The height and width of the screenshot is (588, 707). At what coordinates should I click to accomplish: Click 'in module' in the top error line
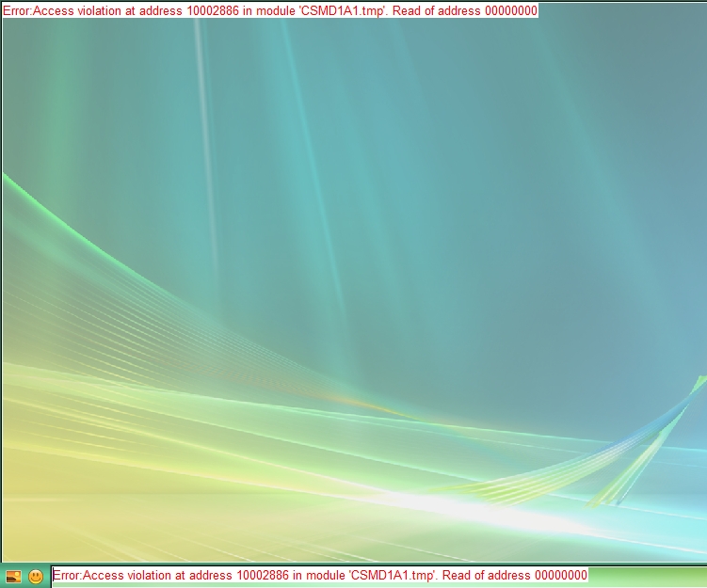(x=268, y=10)
